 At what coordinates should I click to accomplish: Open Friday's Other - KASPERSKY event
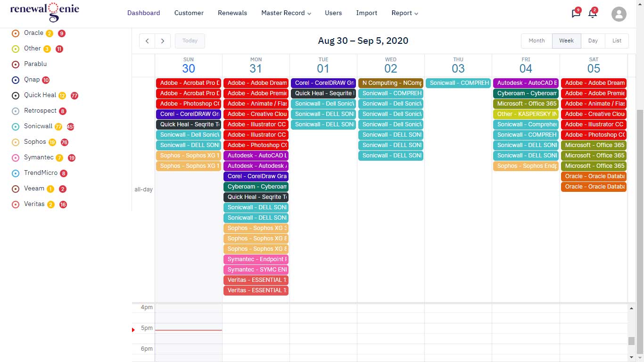point(526,114)
